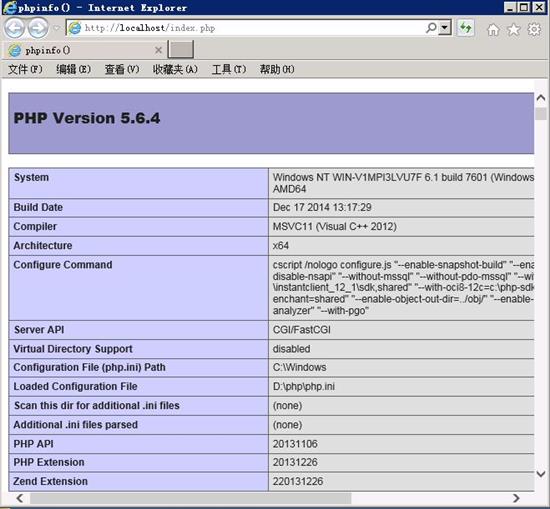Viewport: 550px width, 509px height.
Task: Select the phpinfo() tab
Action: coord(84,50)
